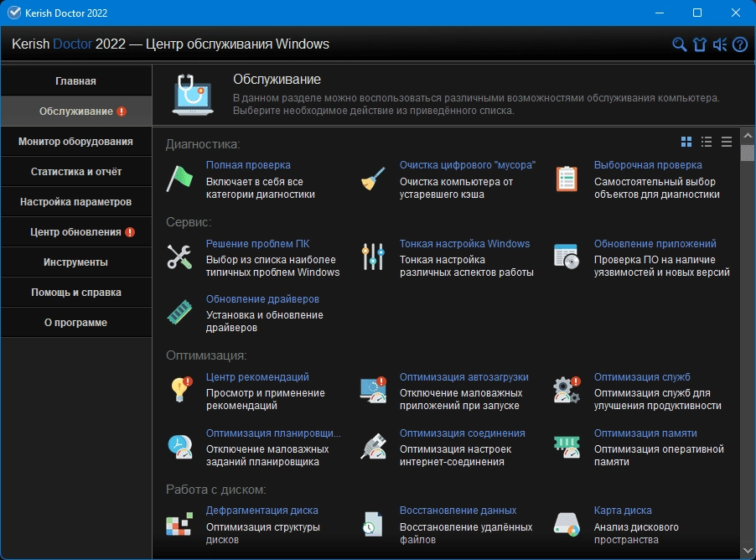Open the Полная проверка link

point(248,165)
